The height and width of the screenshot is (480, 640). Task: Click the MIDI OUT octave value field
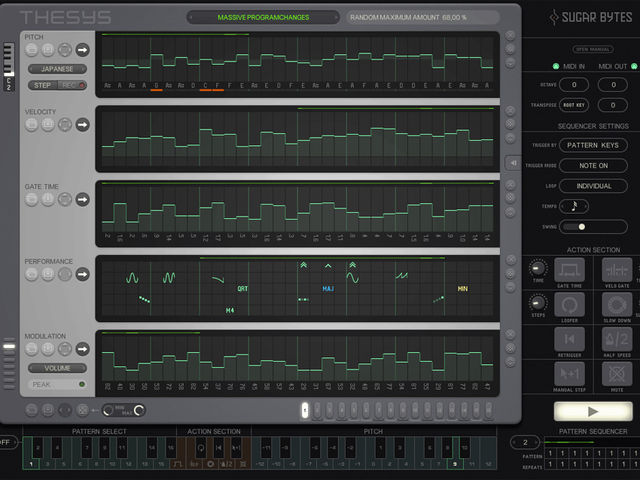[x=613, y=85]
